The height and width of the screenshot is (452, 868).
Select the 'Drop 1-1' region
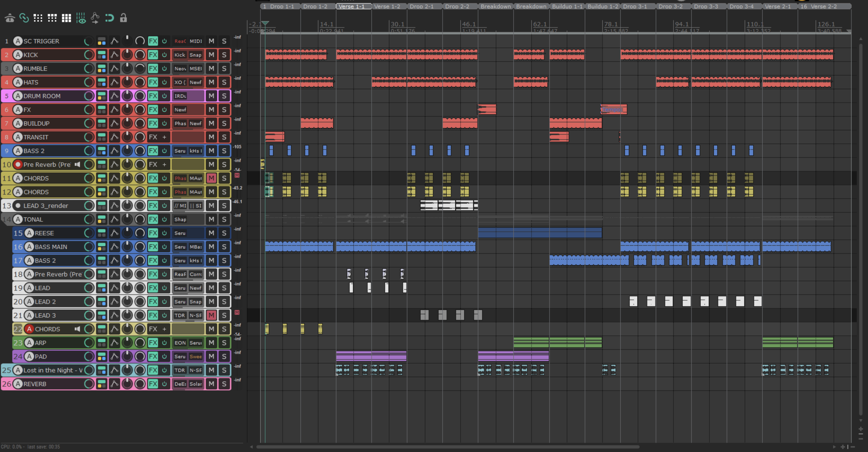click(280, 6)
